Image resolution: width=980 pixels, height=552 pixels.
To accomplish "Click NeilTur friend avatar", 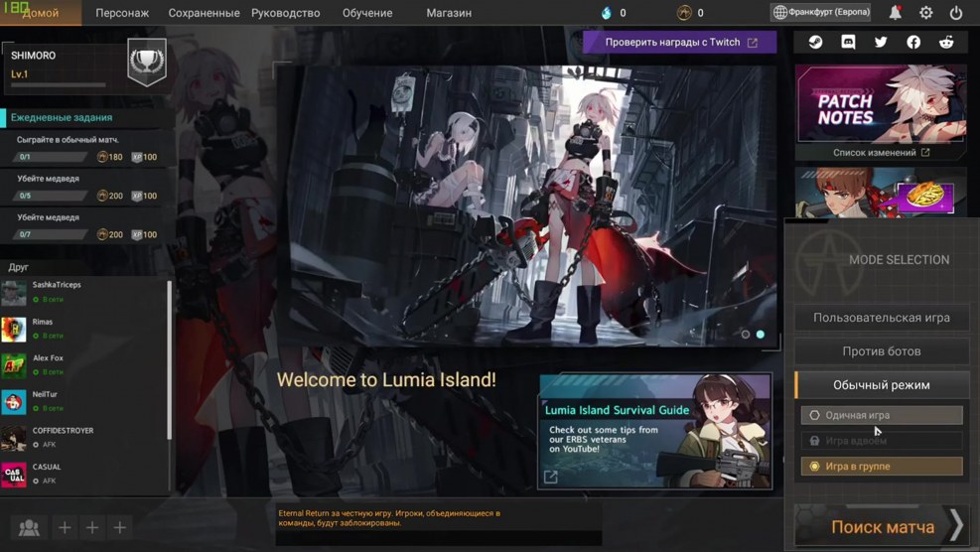I will click(13, 401).
